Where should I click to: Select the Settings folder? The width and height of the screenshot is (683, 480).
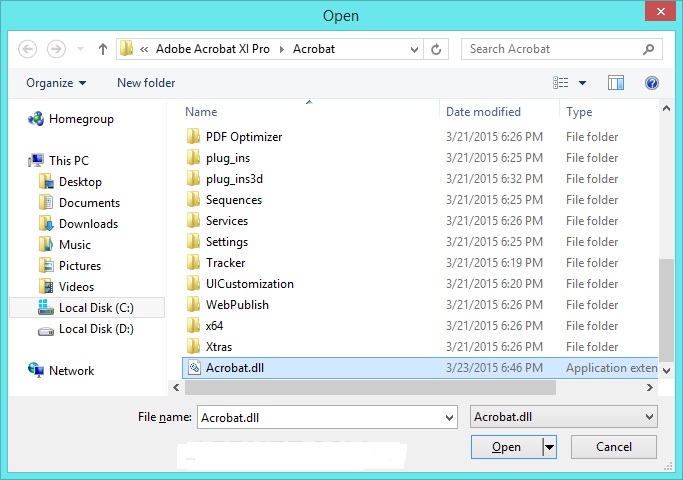[x=420, y=242]
